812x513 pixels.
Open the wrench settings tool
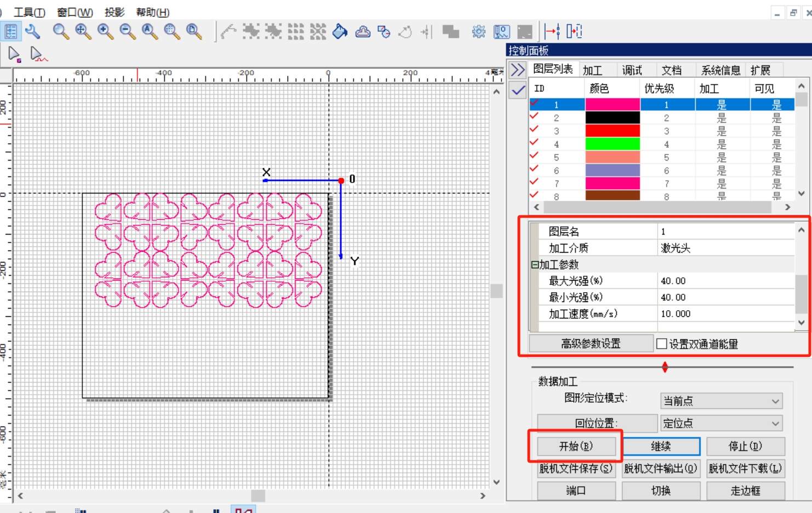(x=33, y=31)
